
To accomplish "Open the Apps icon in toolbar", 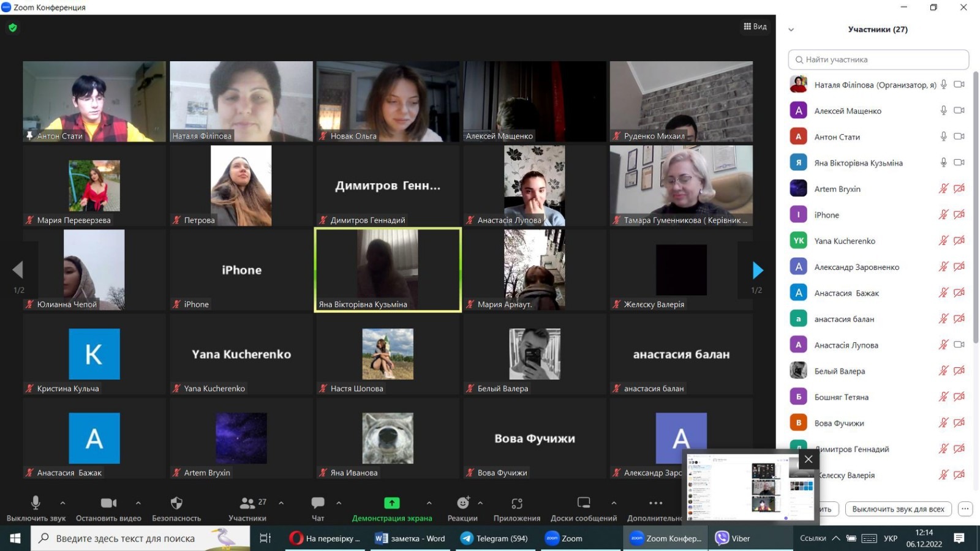I will pyautogui.click(x=516, y=503).
